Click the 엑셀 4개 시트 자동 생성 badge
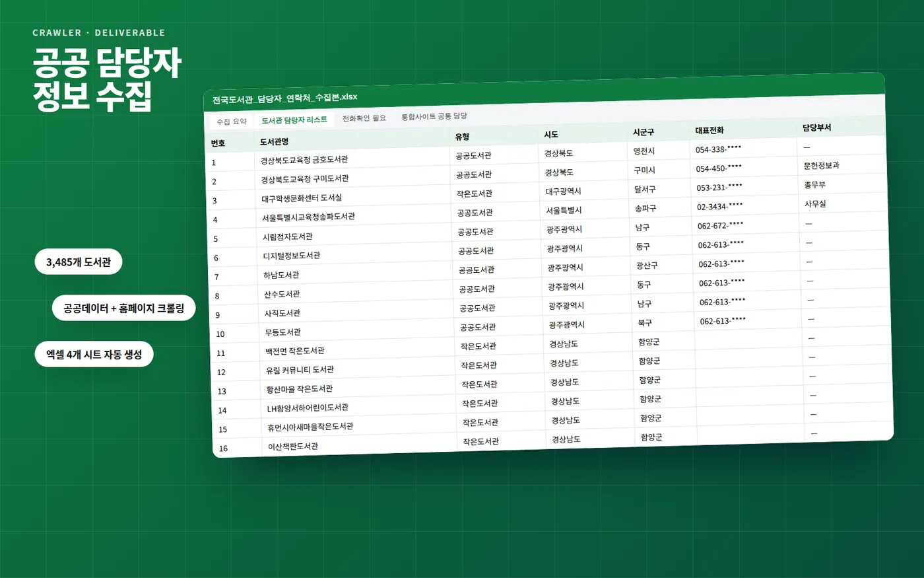The width and height of the screenshot is (924, 578). 94,354
